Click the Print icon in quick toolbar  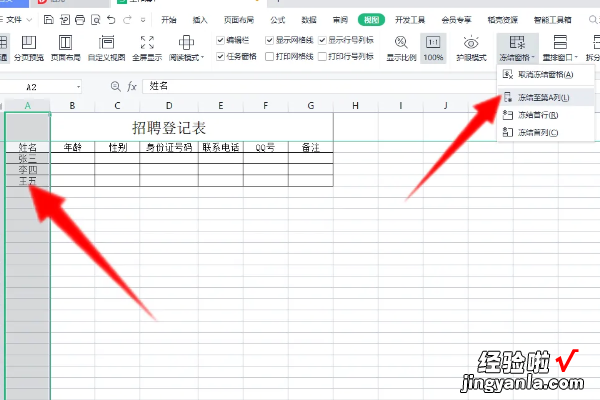point(80,20)
